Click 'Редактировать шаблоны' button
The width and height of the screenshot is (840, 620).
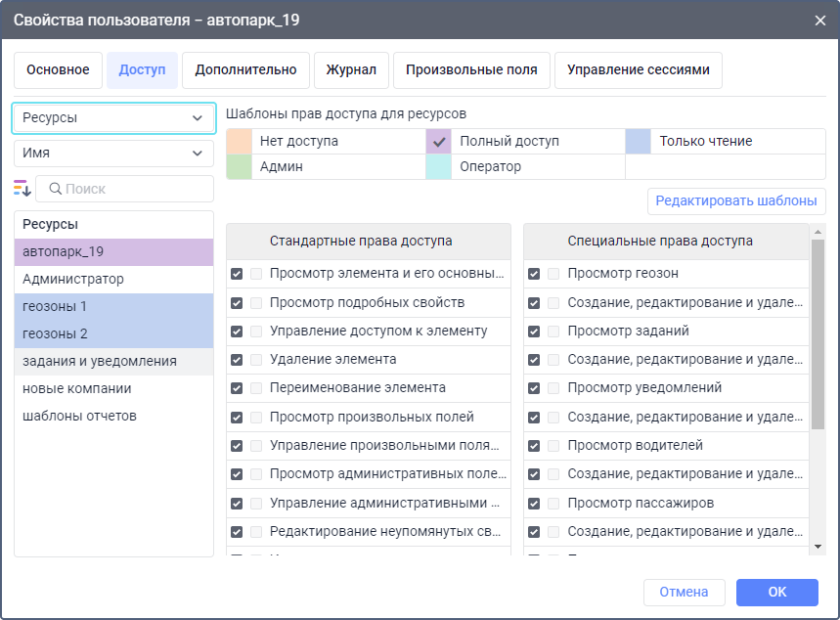[735, 201]
